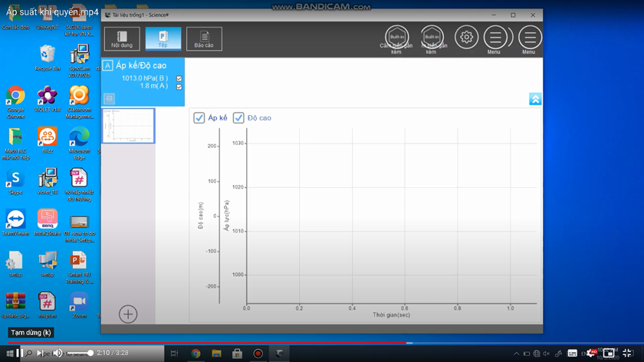Select the Tệp file tab

(163, 39)
